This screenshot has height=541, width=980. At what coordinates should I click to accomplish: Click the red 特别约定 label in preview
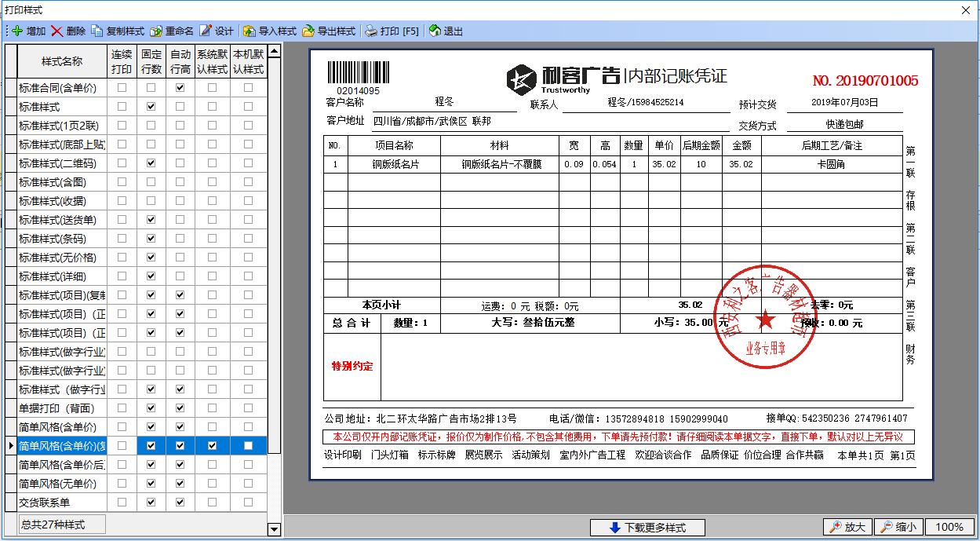(x=352, y=367)
